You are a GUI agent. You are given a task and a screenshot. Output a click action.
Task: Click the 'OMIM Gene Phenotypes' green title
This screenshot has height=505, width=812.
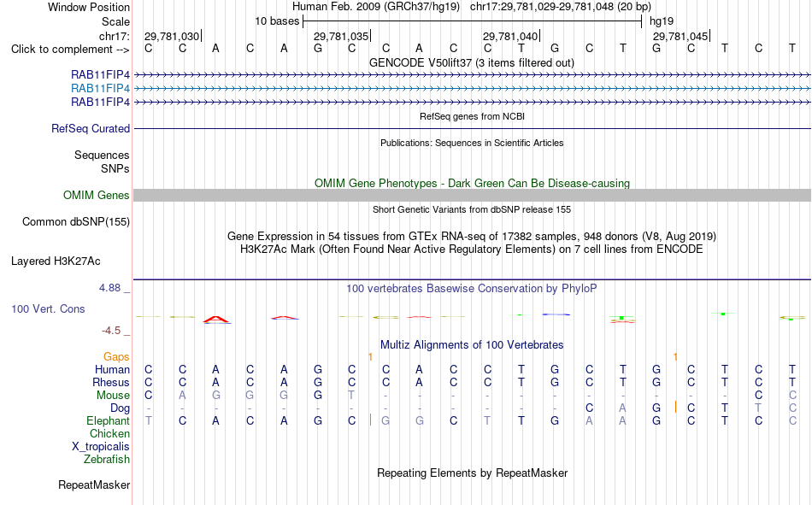472,184
